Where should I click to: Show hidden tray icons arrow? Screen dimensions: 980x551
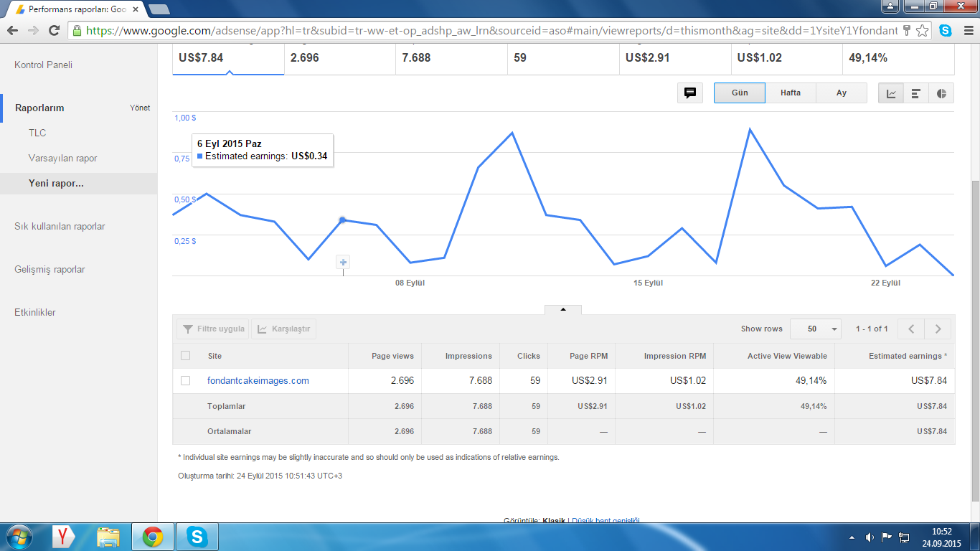852,537
